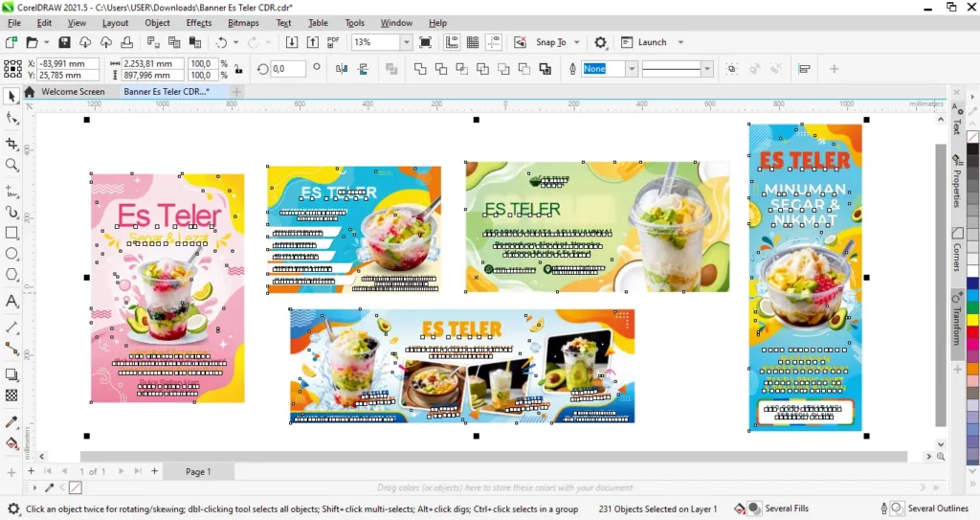Screen dimensions: 980x520
Task: Expand the Launch dropdown arrow
Action: pyautogui.click(x=680, y=42)
